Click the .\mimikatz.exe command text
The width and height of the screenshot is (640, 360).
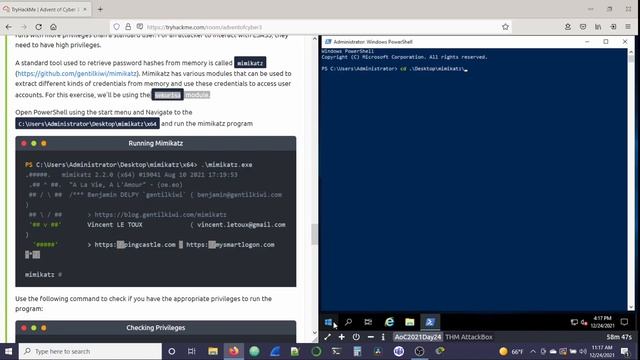(x=227, y=165)
